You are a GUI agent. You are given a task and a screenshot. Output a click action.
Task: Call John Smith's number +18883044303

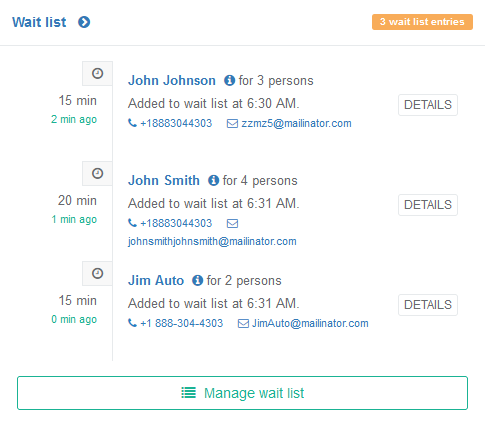[176, 223]
